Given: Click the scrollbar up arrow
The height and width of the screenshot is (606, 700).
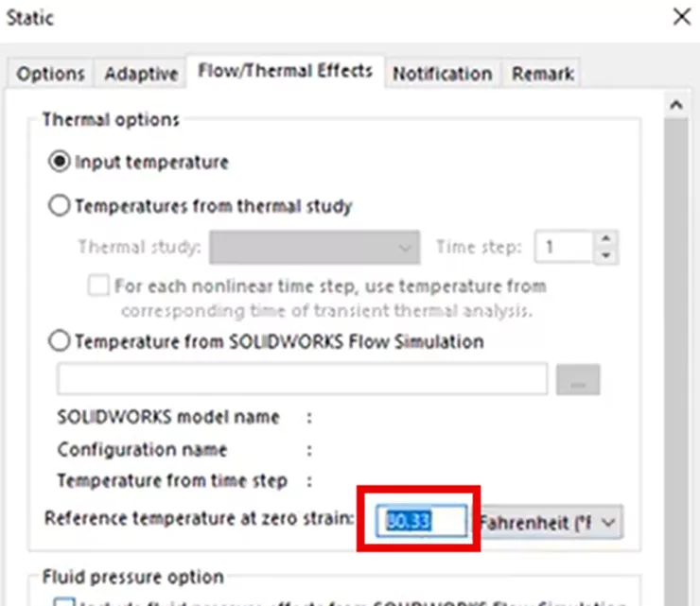Looking at the screenshot, I should coord(675,103).
